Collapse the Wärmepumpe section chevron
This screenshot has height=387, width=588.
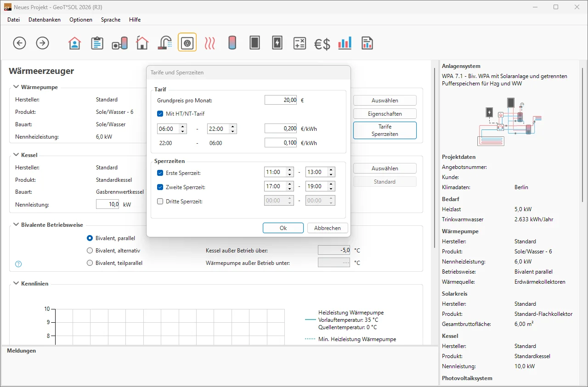(x=16, y=87)
